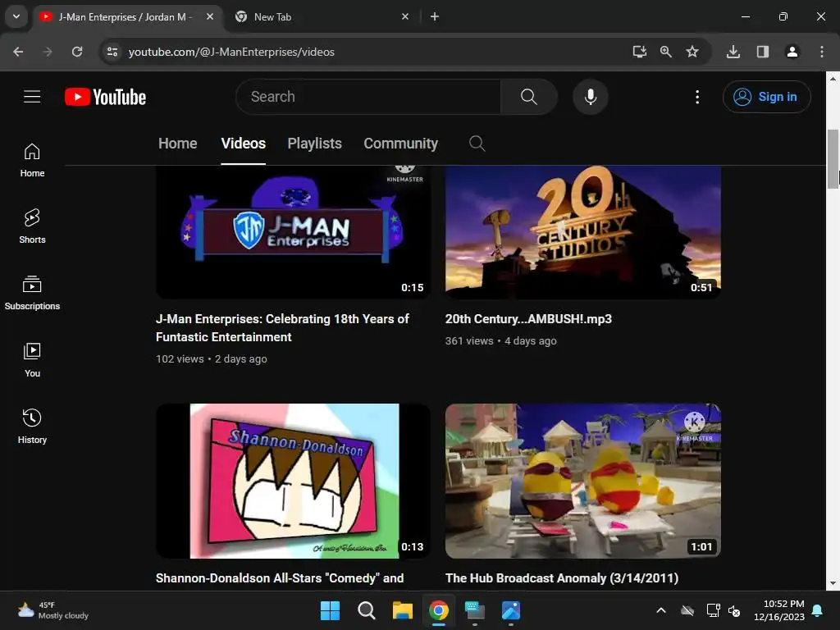Open the YouTube hamburger guide menu
Screen dimensions: 840x630
coord(32,97)
